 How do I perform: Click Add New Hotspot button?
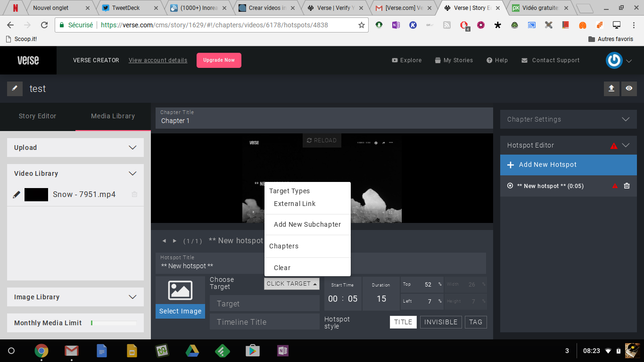tap(568, 165)
